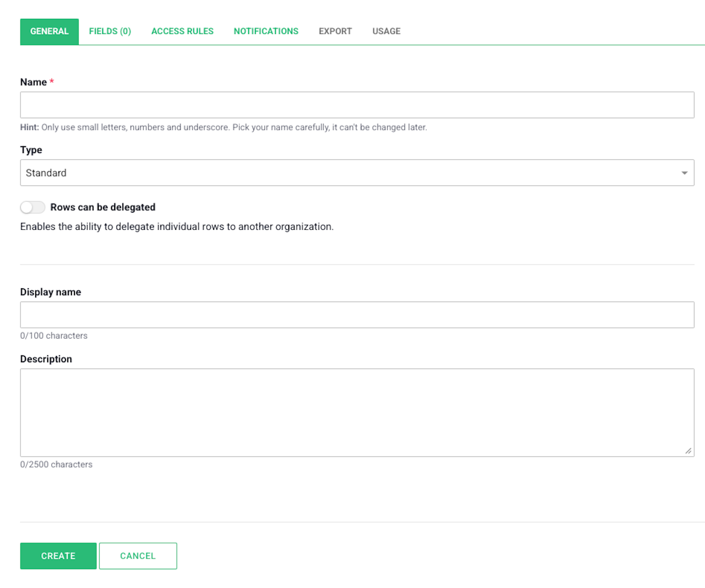The width and height of the screenshot is (705, 588).
Task: Go to the Notifications tab
Action: (266, 31)
